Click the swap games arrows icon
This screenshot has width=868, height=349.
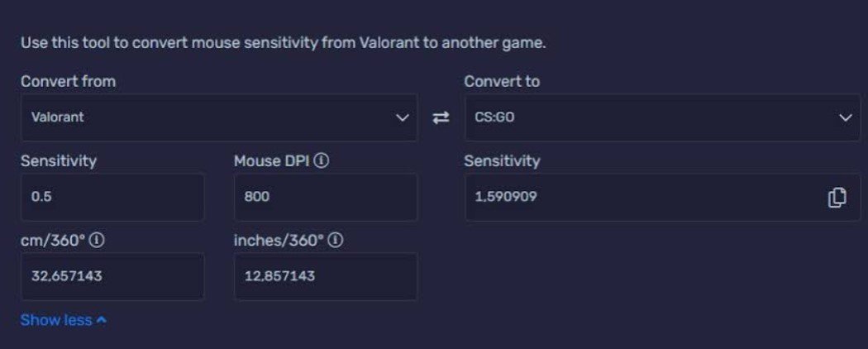441,117
